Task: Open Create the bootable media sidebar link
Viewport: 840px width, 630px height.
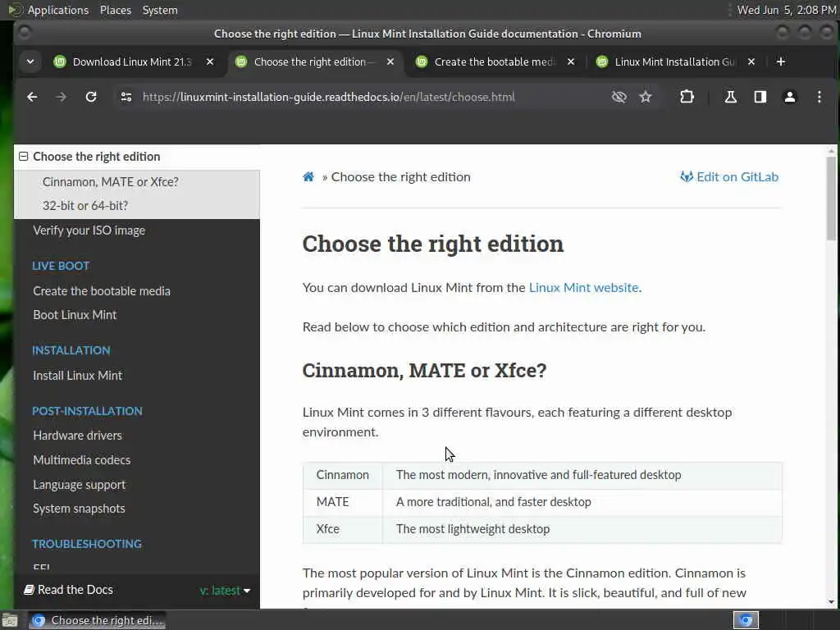Action: click(102, 291)
